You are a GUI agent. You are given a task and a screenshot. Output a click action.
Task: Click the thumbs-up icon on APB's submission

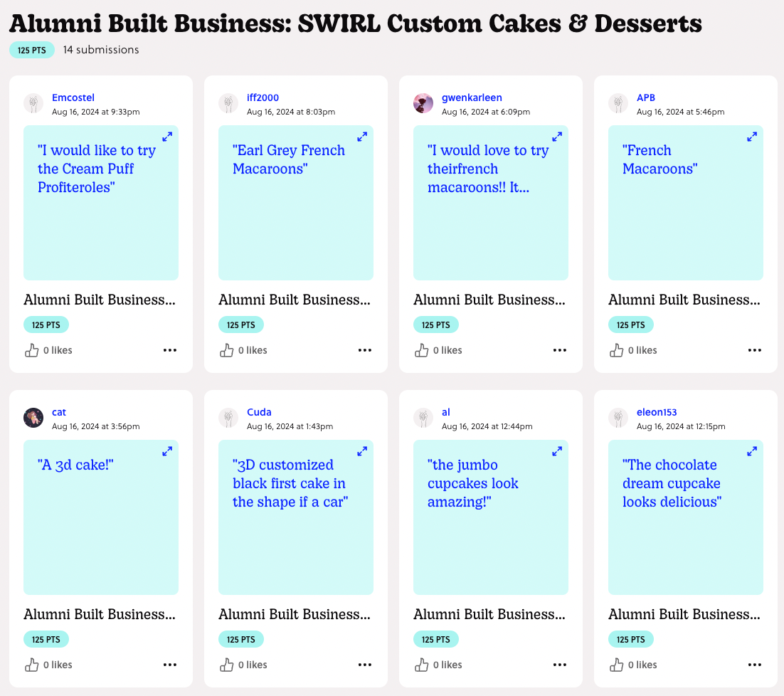617,349
